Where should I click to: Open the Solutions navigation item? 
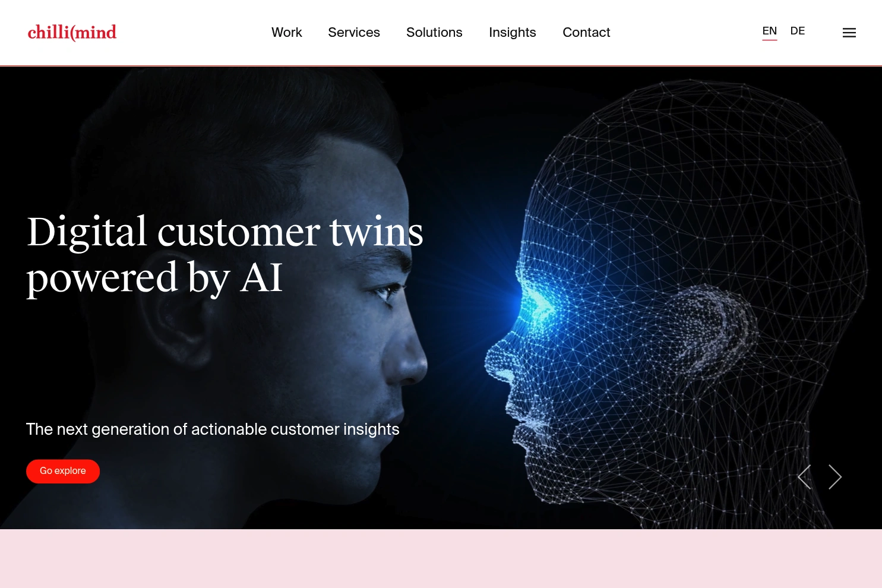[434, 32]
